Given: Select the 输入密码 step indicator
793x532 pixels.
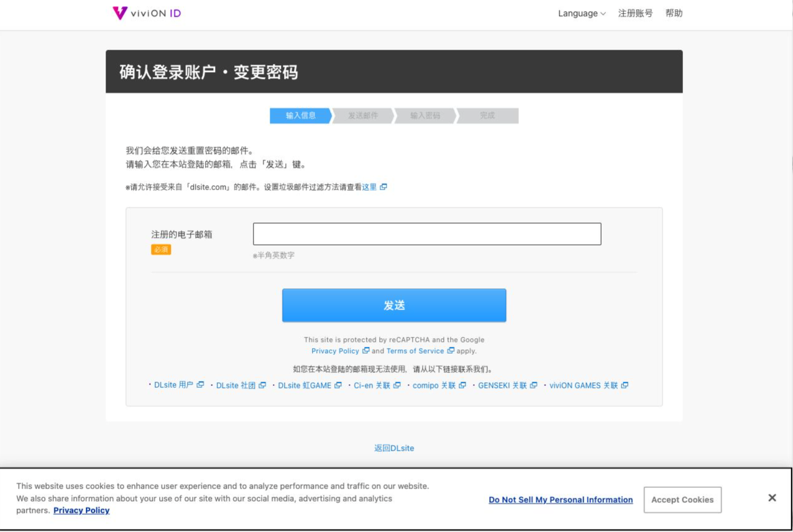Looking at the screenshot, I should tap(425, 116).
